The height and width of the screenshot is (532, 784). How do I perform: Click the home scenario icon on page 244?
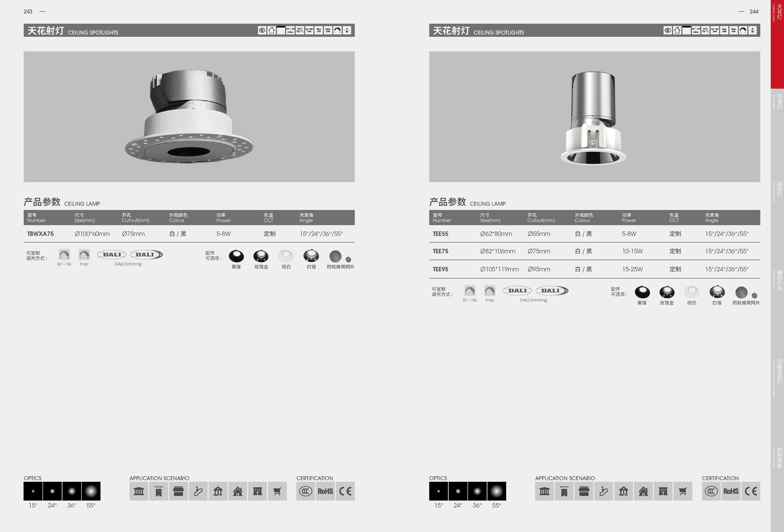coord(643,491)
